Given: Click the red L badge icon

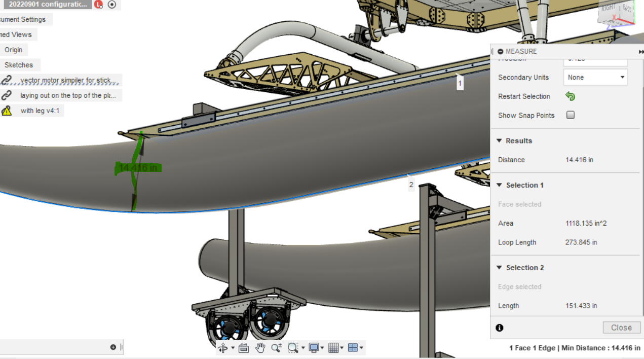Looking at the screenshot, I should (x=99, y=5).
